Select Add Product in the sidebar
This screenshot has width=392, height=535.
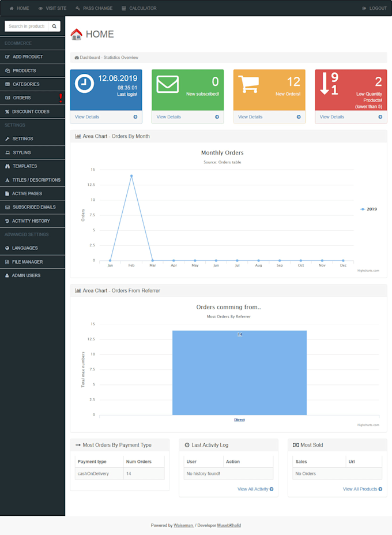click(28, 57)
